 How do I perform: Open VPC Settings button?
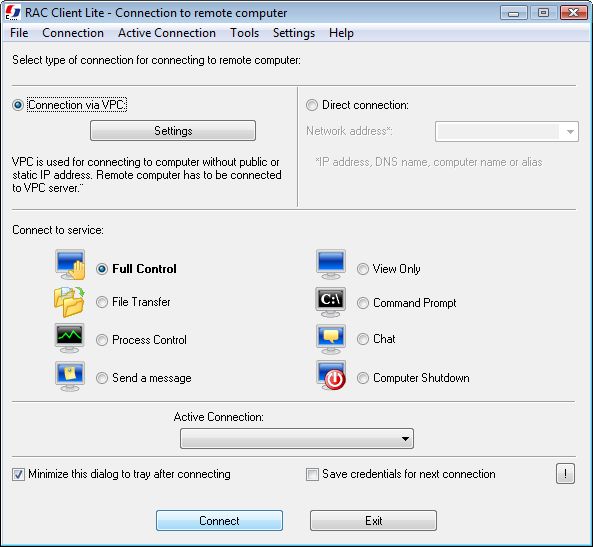[x=173, y=131]
